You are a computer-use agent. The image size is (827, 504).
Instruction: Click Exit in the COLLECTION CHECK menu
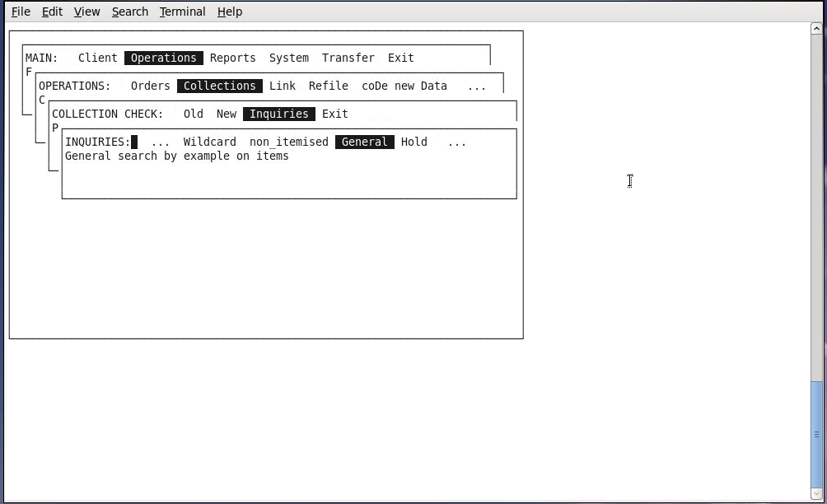click(x=334, y=114)
